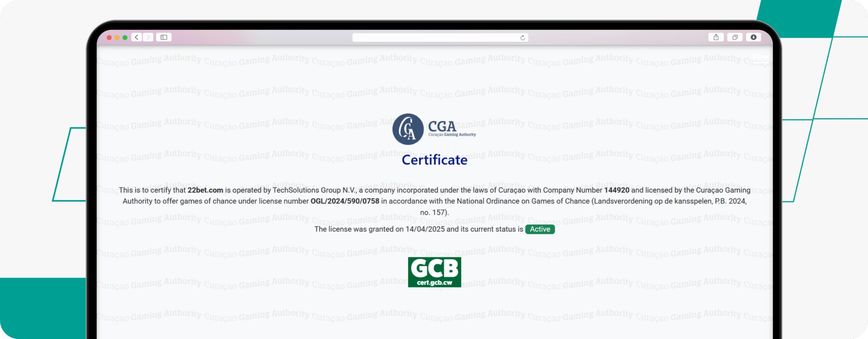Viewport: 868px width, 339px height.
Task: Select company number 144920
Action: pyautogui.click(x=617, y=190)
